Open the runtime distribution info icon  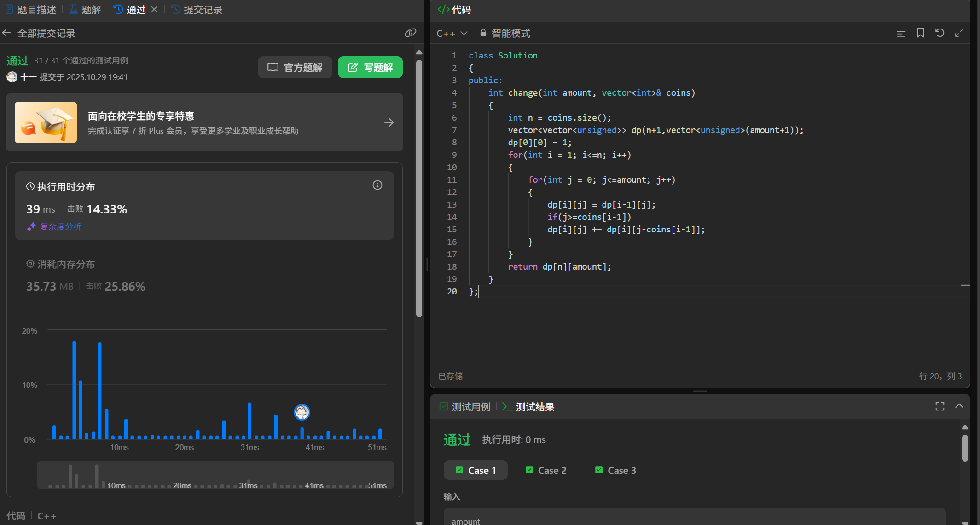tap(377, 185)
